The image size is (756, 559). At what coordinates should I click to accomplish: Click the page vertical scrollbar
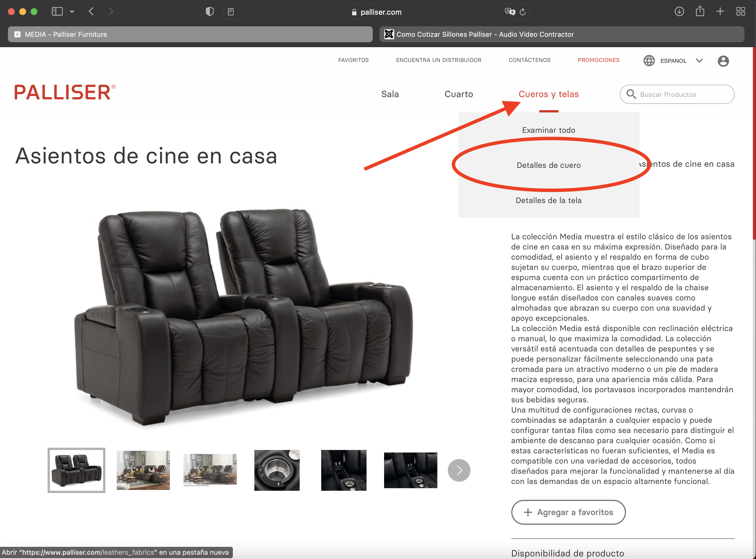coord(754,144)
